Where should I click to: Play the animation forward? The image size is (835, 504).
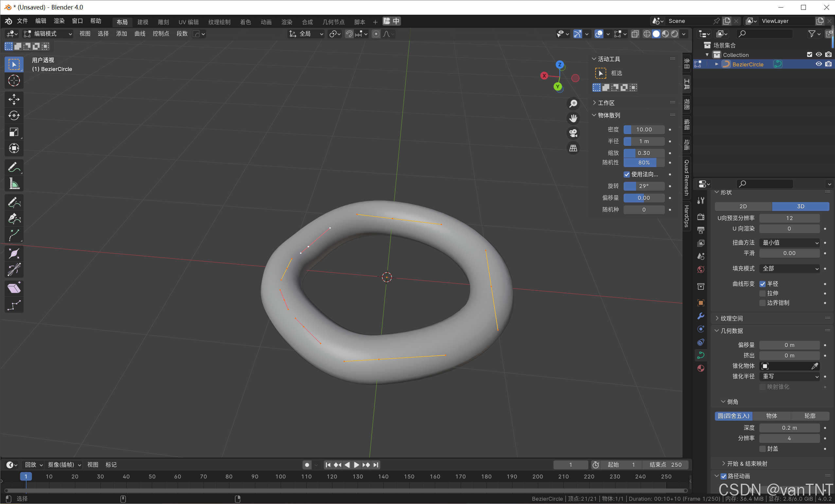pos(357,465)
